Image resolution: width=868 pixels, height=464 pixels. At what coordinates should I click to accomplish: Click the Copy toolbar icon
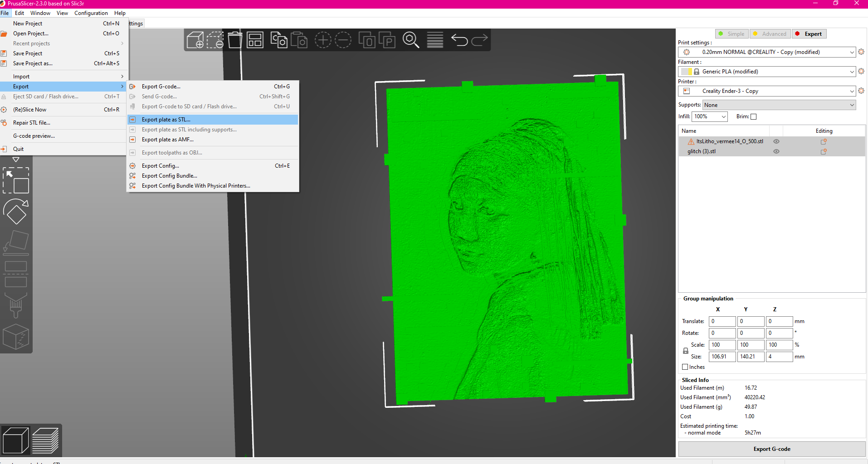[278, 40]
